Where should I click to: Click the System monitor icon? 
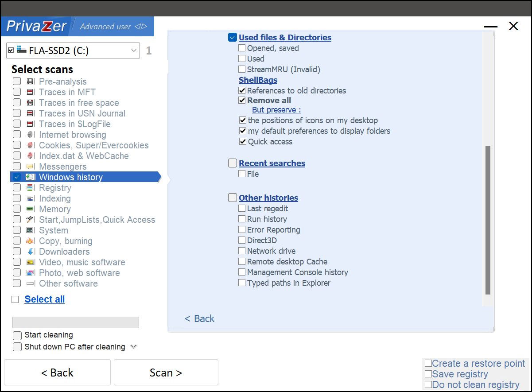click(x=30, y=230)
